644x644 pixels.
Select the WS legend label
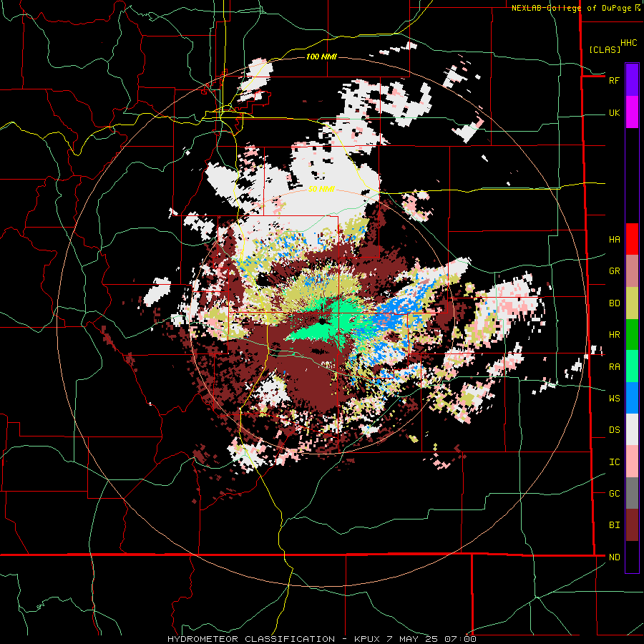pos(614,399)
